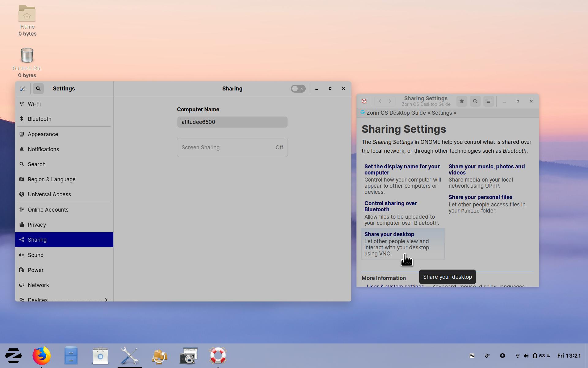
Task: Go back in Help viewer history
Action: [380, 101]
